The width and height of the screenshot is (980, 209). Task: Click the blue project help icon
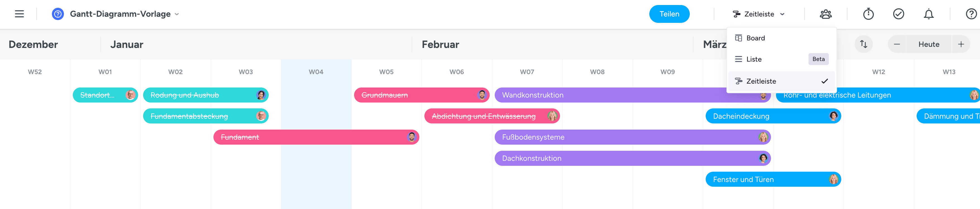tap(58, 14)
